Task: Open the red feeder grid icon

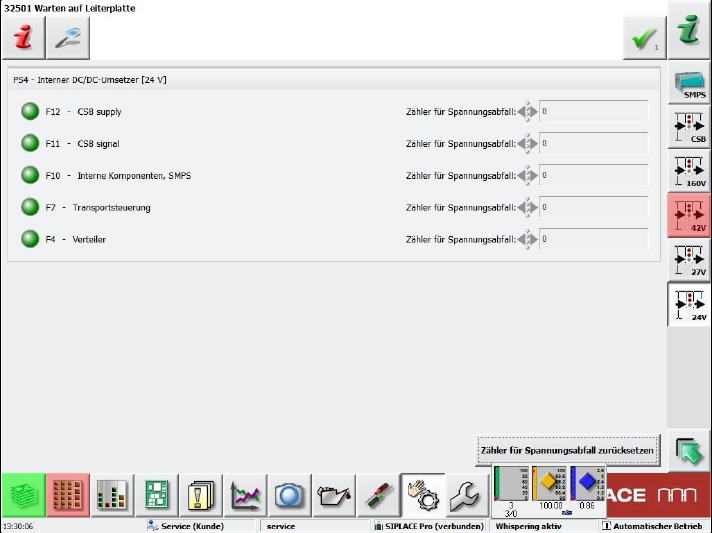Action: tap(68, 495)
